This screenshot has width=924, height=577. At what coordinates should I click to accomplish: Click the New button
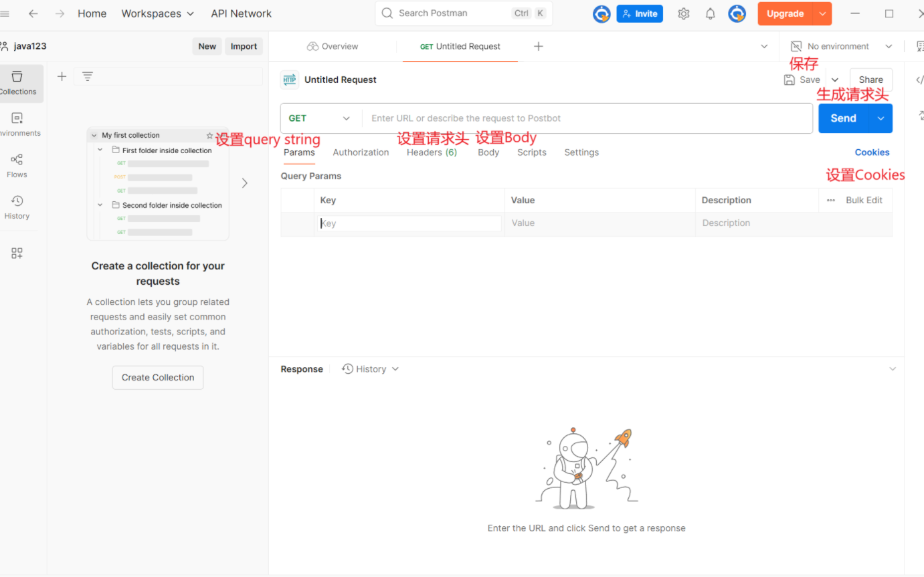(207, 46)
